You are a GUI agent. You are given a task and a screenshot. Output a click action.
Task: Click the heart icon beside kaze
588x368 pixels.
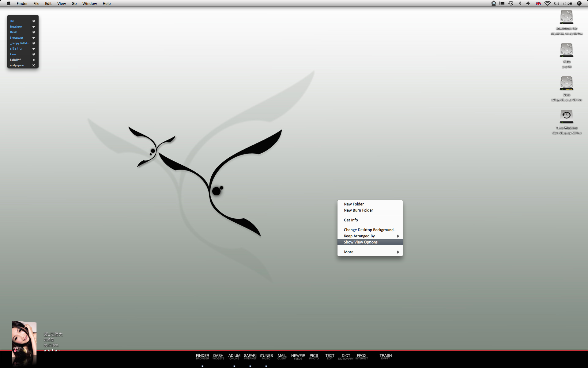[34, 54]
